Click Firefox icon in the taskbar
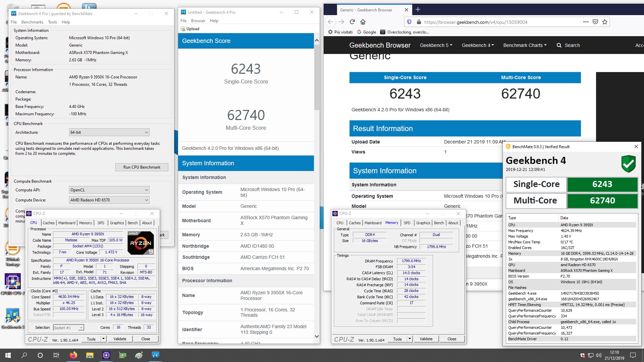 pos(73,355)
